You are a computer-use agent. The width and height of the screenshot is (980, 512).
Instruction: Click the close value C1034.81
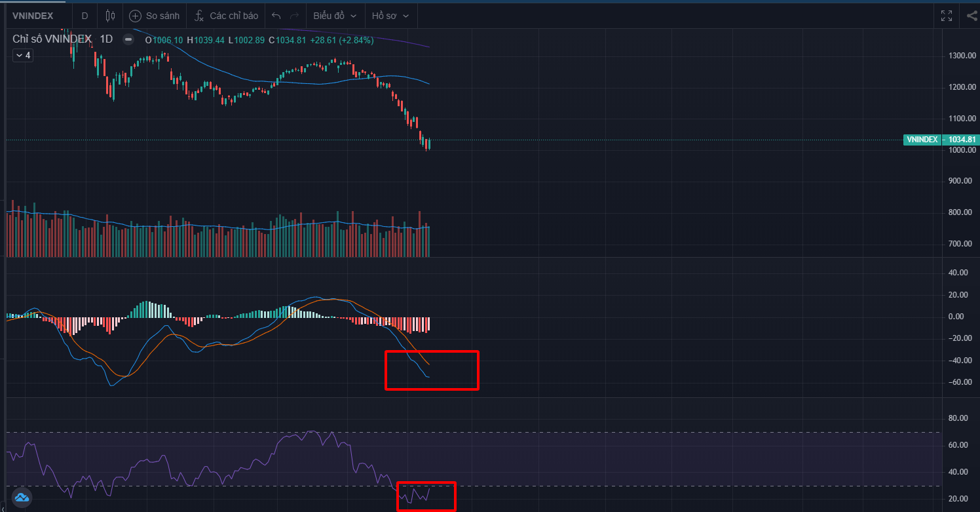point(288,40)
